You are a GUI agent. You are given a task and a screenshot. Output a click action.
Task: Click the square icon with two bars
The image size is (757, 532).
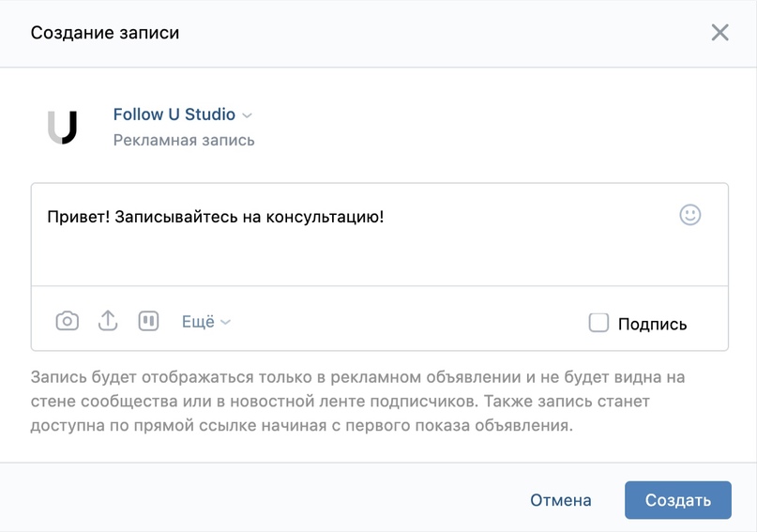[148, 321]
